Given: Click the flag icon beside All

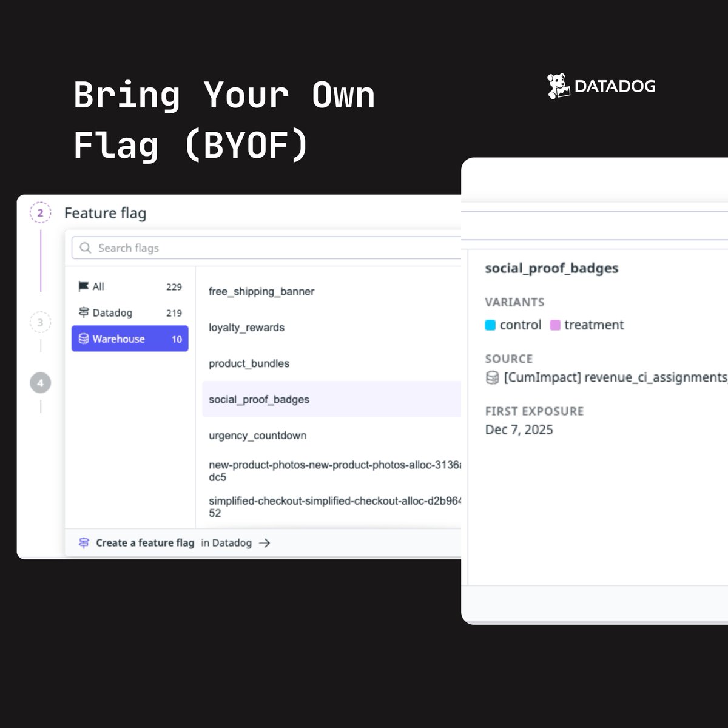Looking at the screenshot, I should pos(84,286).
